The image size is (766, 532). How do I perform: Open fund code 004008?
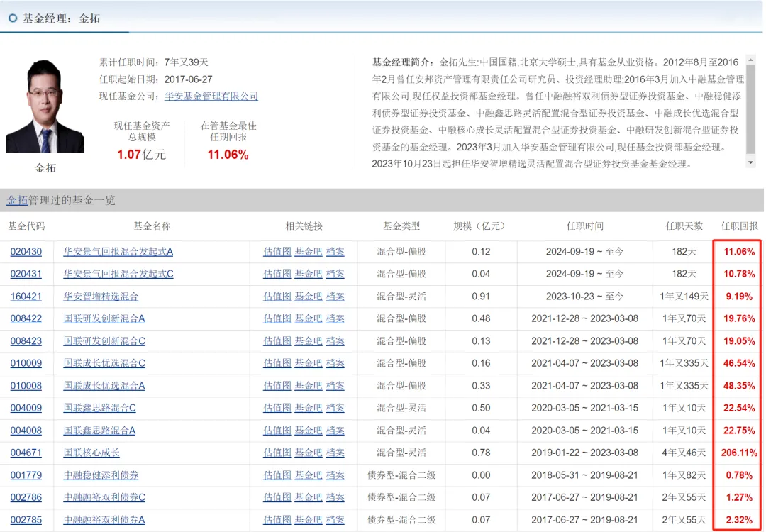tap(26, 431)
